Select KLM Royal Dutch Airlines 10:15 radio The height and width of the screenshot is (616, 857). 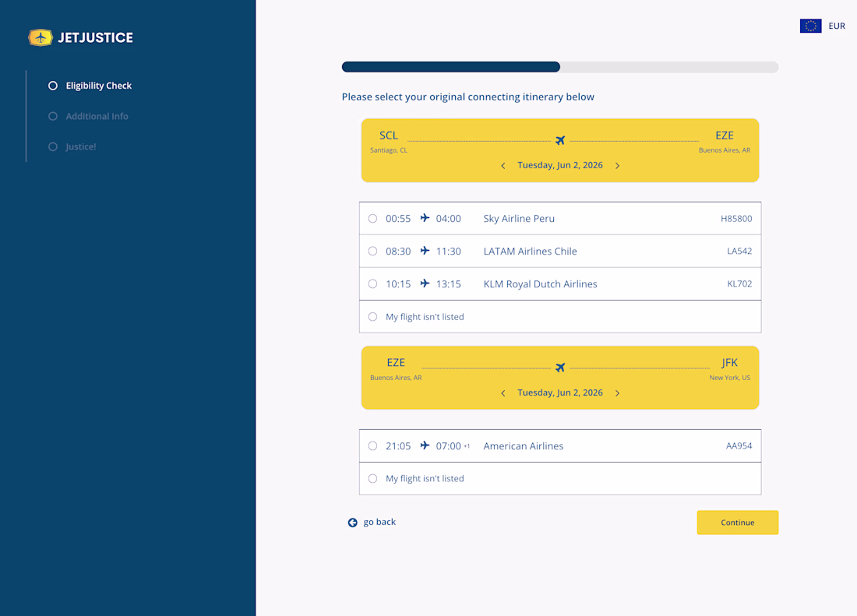(372, 284)
